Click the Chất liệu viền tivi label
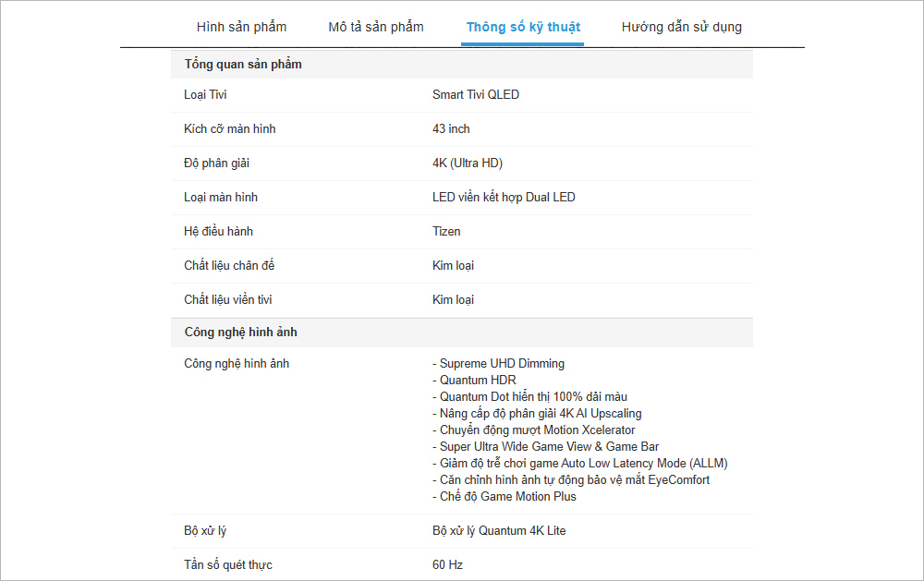Screen dimensions: 924x581 point(228,300)
